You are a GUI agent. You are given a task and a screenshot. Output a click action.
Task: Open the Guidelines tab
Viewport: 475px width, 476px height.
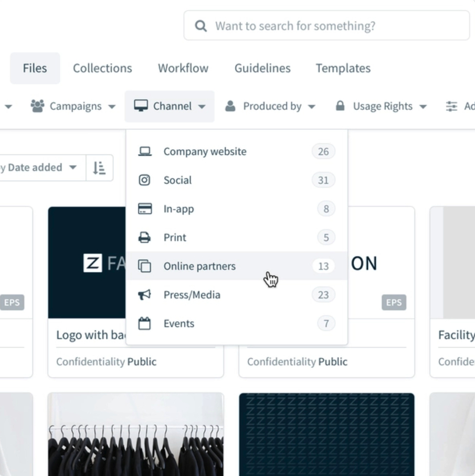point(262,68)
